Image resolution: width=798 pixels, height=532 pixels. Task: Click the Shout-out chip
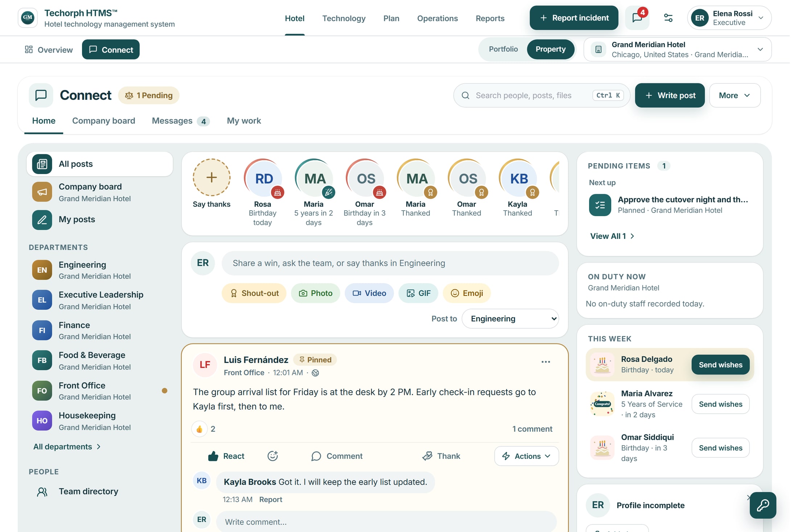point(254,293)
